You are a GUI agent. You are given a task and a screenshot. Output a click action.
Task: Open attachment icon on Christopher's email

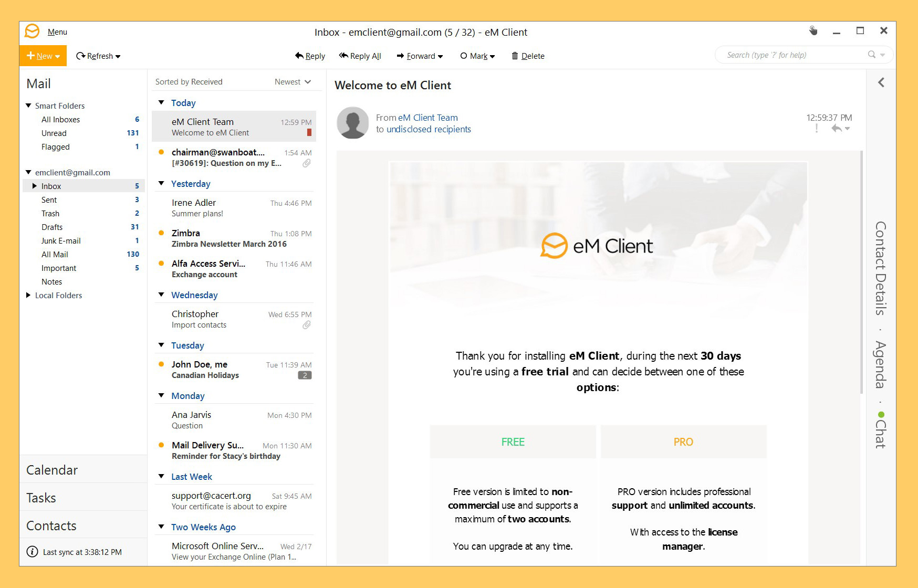(x=307, y=325)
